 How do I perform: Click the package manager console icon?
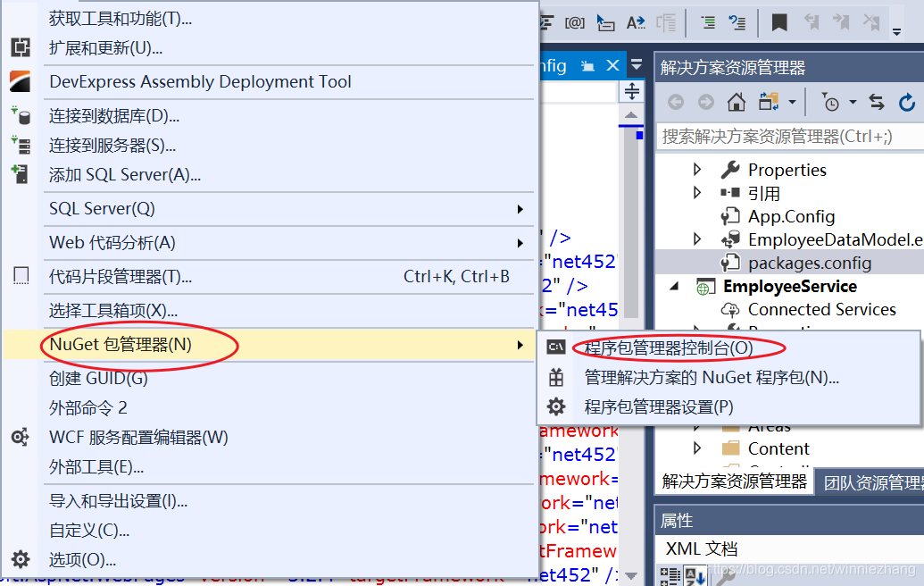(555, 347)
